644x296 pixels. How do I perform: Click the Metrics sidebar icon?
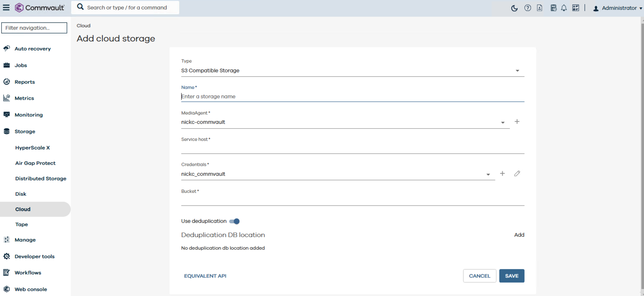pos(7,98)
